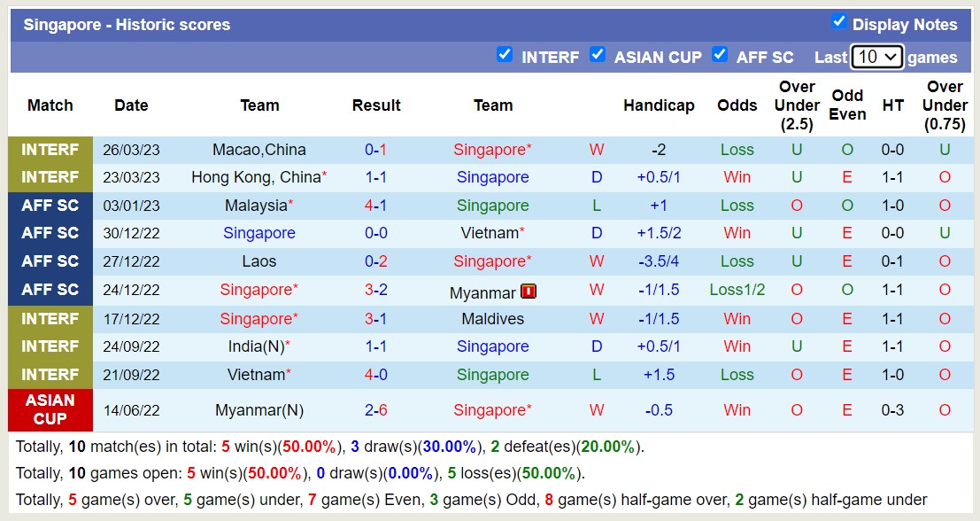Toggle the AFF SC filter checkbox
The width and height of the screenshot is (980, 521).
click(x=720, y=55)
